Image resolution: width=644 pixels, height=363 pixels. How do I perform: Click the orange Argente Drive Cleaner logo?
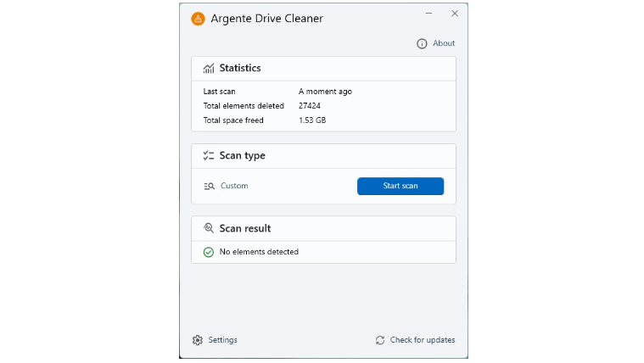pos(198,19)
